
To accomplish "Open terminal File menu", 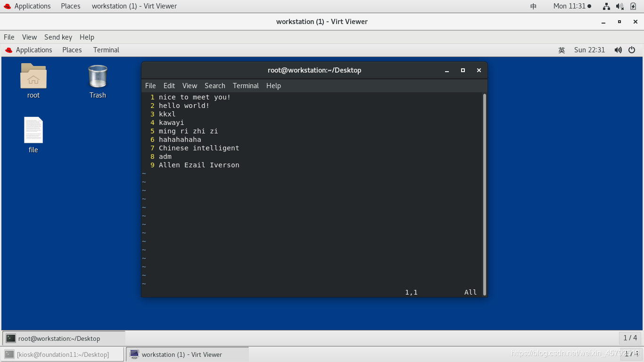I will pos(150,86).
